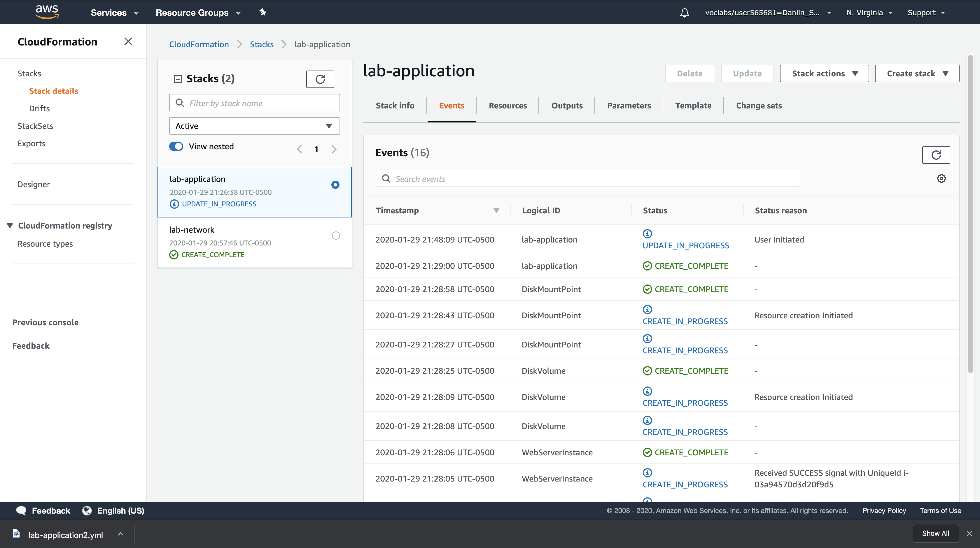Image resolution: width=980 pixels, height=548 pixels.
Task: Close the CloudFormation side navigation
Action: (128, 41)
